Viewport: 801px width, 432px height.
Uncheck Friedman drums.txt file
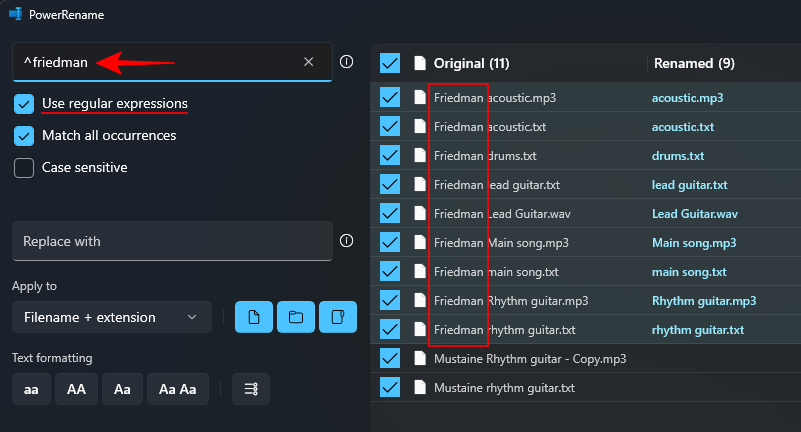[390, 155]
